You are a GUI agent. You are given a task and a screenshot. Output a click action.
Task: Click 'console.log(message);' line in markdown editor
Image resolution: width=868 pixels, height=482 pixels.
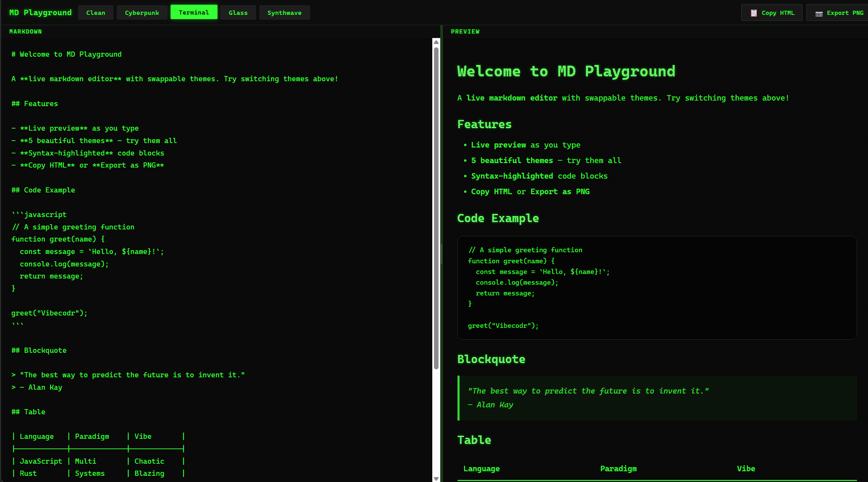coord(64,264)
